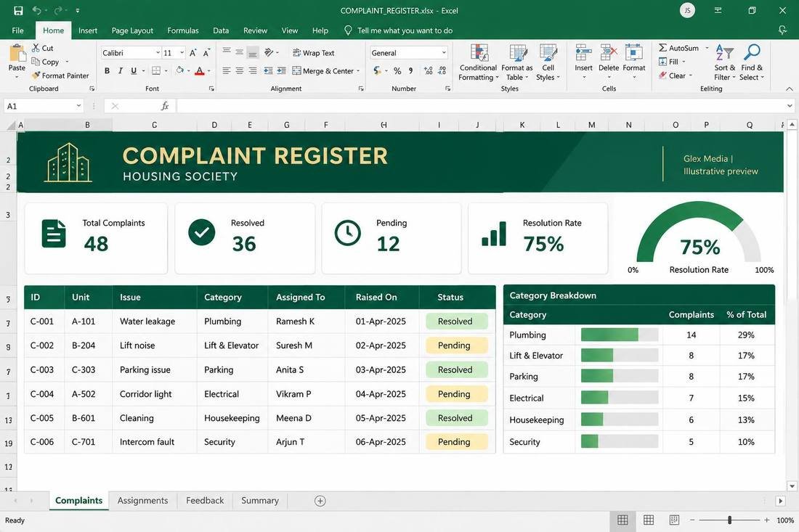Image resolution: width=799 pixels, height=532 pixels.
Task: Open Format as Table
Action: coord(516,62)
